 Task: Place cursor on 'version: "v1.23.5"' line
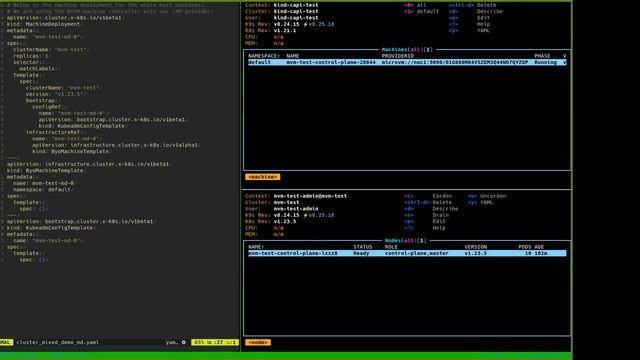[x=54, y=94]
